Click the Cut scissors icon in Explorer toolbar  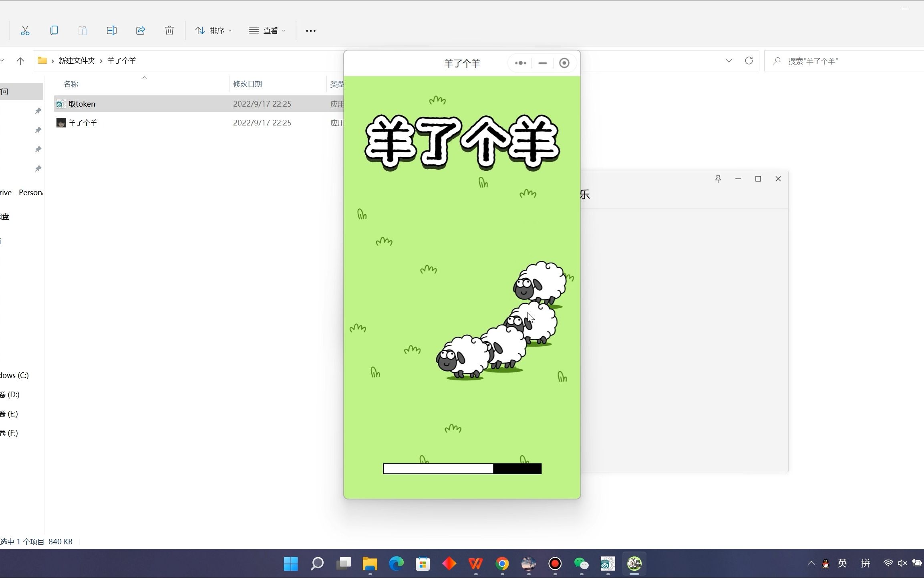(25, 30)
